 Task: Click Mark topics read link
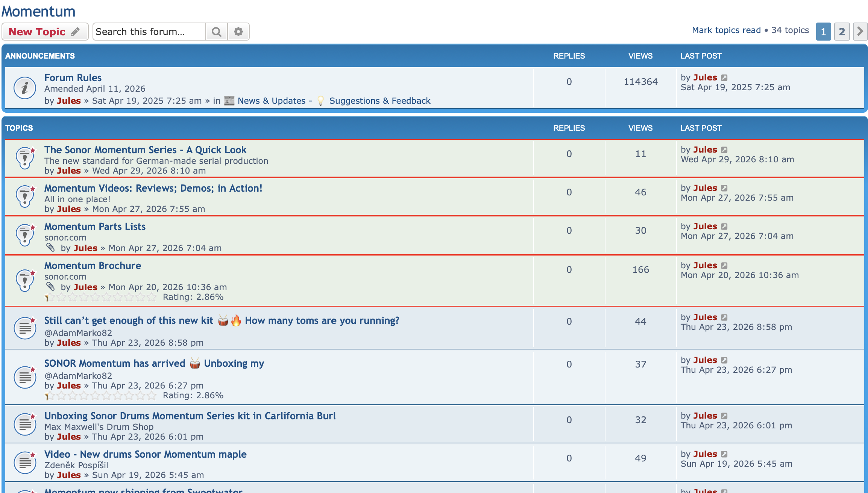coord(726,30)
